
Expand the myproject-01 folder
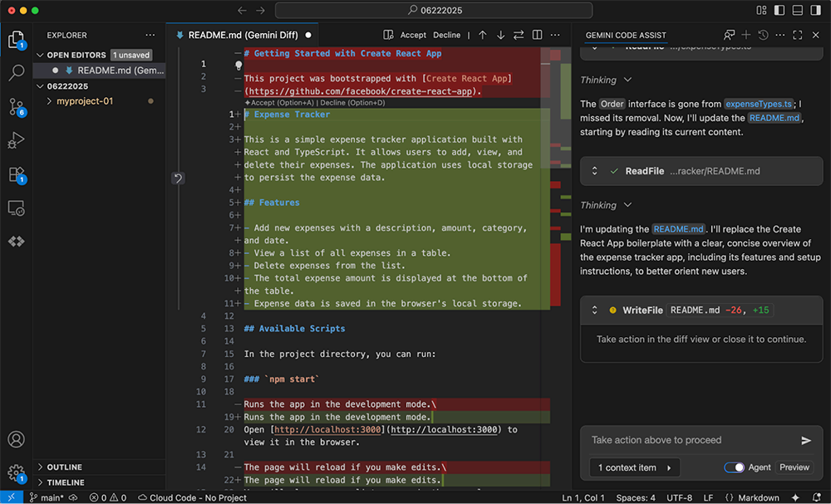click(x=84, y=101)
